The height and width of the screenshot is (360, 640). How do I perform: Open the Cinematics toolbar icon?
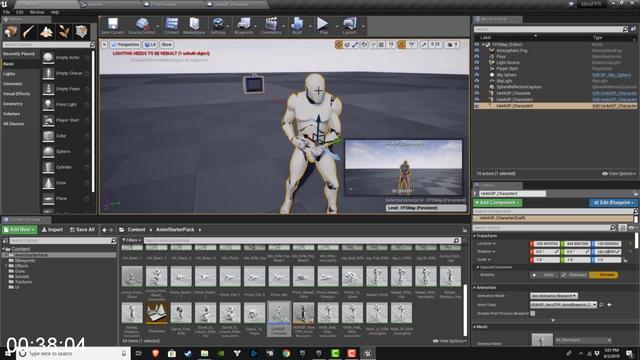[271, 26]
